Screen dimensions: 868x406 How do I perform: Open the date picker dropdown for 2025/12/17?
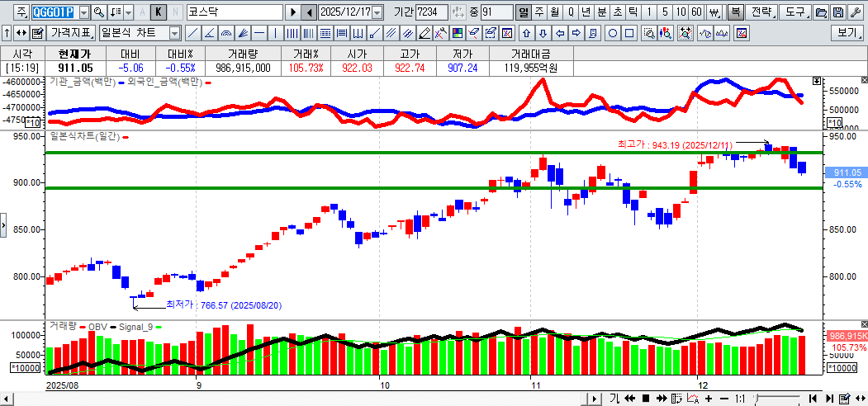click(377, 12)
